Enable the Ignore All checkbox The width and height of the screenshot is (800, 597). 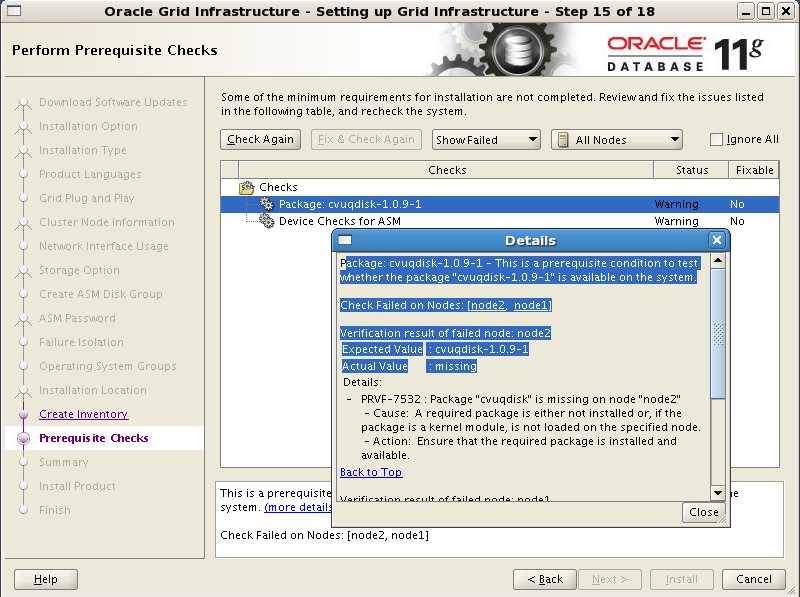pyautogui.click(x=716, y=139)
